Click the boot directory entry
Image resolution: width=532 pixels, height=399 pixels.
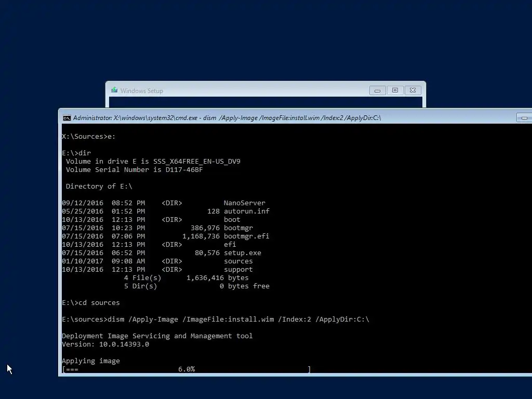[151, 220]
